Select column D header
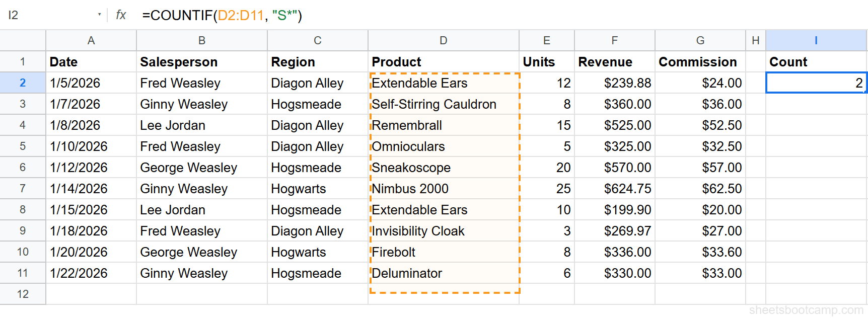This screenshot has height=319, width=868. point(443,40)
